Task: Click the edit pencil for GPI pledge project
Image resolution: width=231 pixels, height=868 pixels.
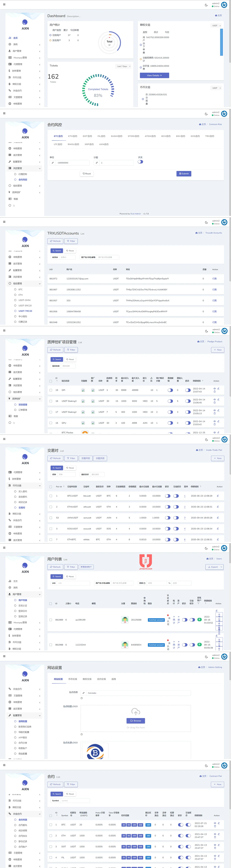Action: tap(218, 389)
